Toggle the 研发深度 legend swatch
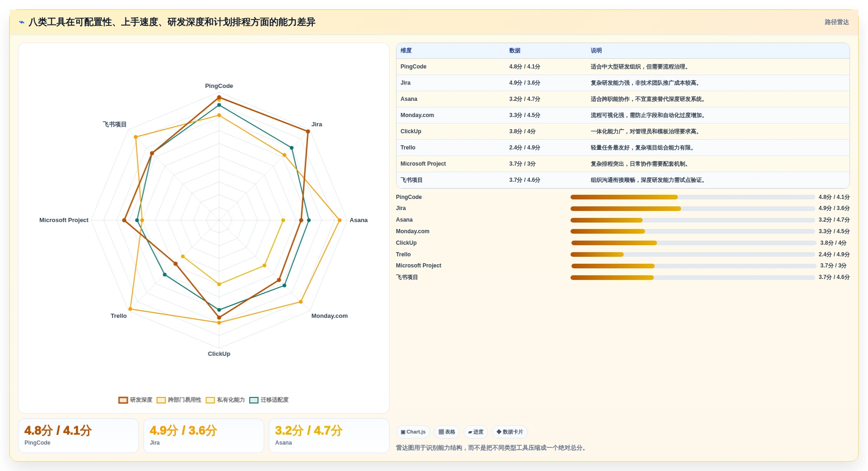868x471 pixels. click(x=123, y=400)
